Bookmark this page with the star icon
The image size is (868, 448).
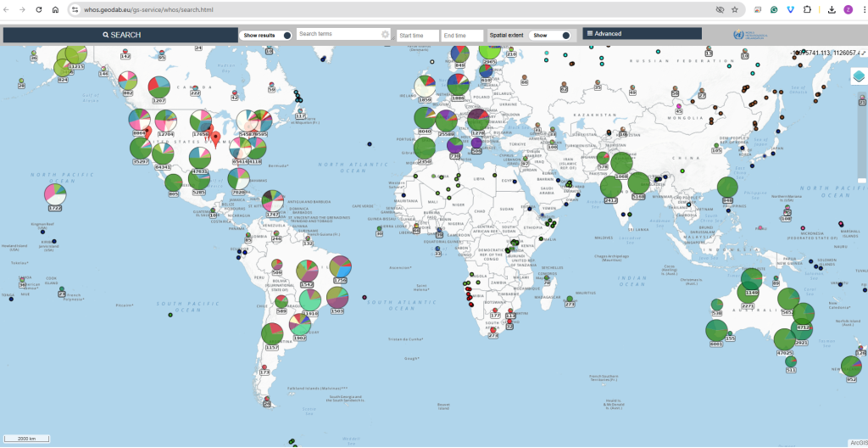(735, 9)
